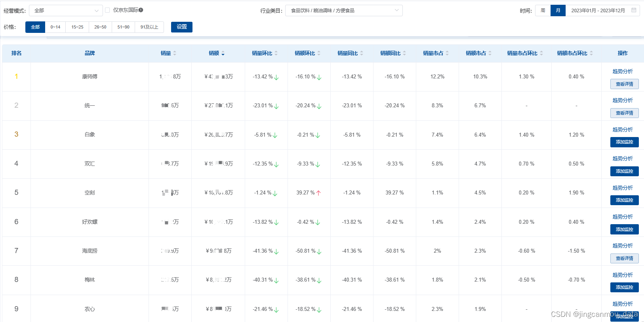Image resolution: width=644 pixels, height=322 pixels.
Task: Click the 梅林 brand name
Action: 90,280
